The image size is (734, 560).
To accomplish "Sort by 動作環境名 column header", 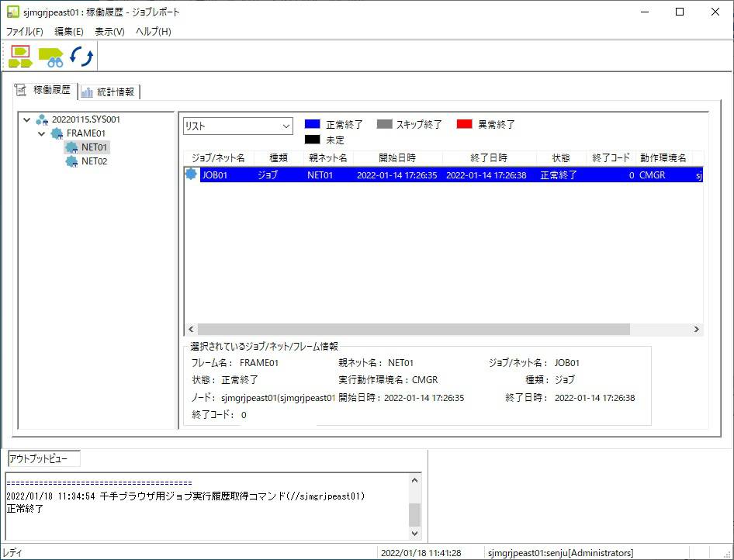I will coord(664,158).
